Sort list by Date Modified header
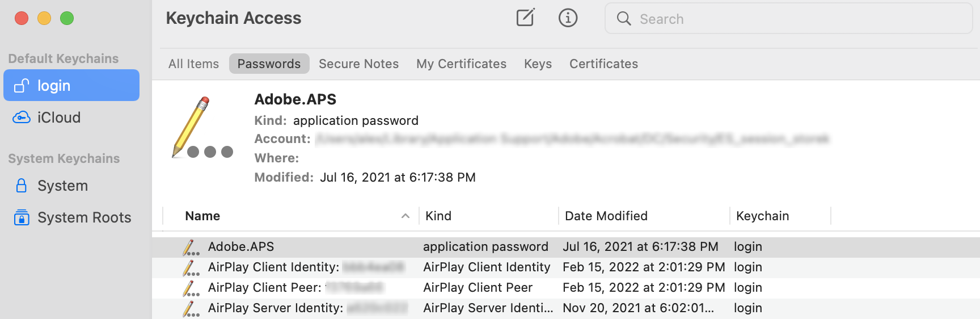This screenshot has width=980, height=319. (606, 216)
